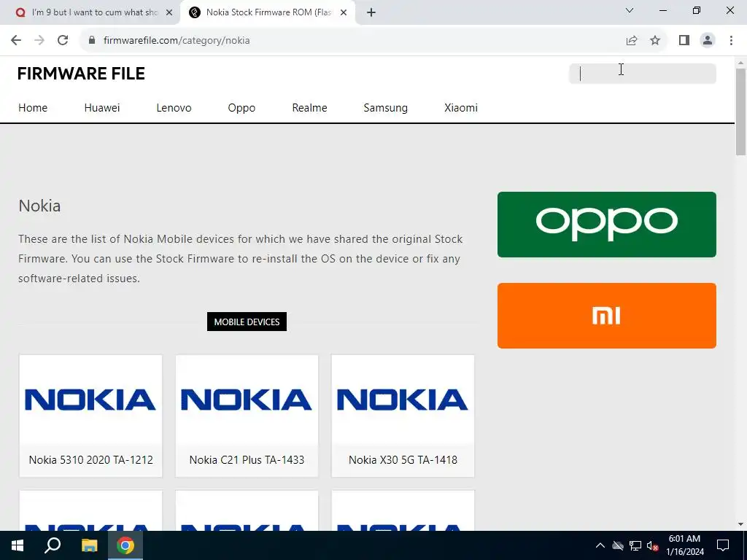Click the padlock site info icon

(92, 41)
